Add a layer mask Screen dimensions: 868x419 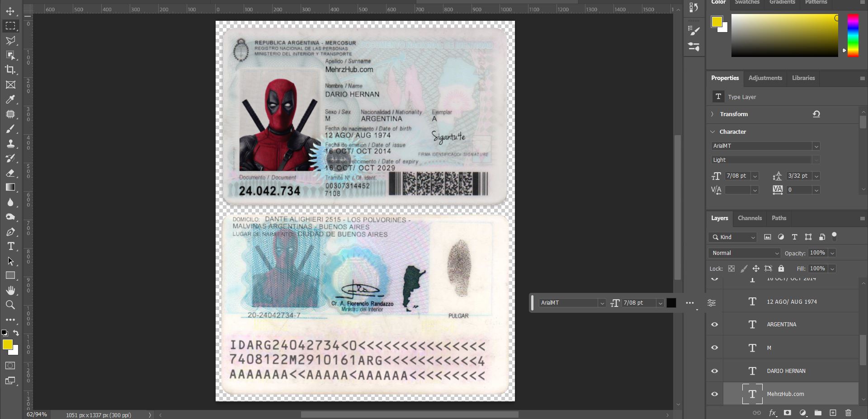tap(788, 413)
